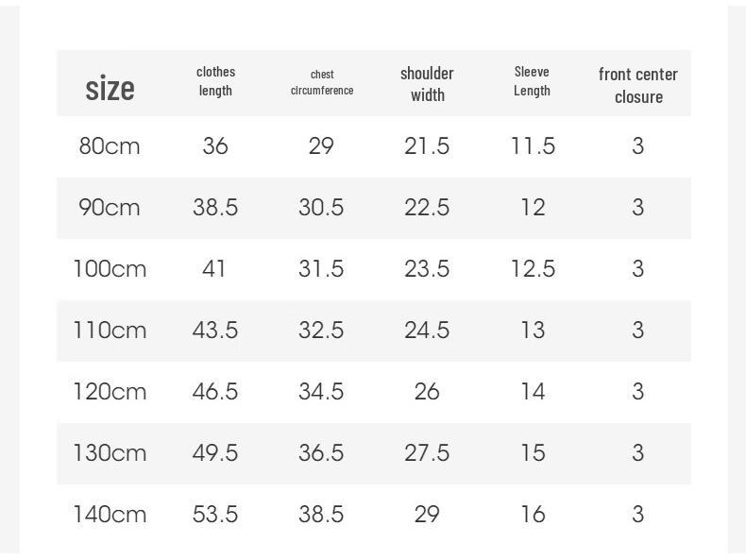
Task: Select sleeve length value 14
Action: point(533,392)
